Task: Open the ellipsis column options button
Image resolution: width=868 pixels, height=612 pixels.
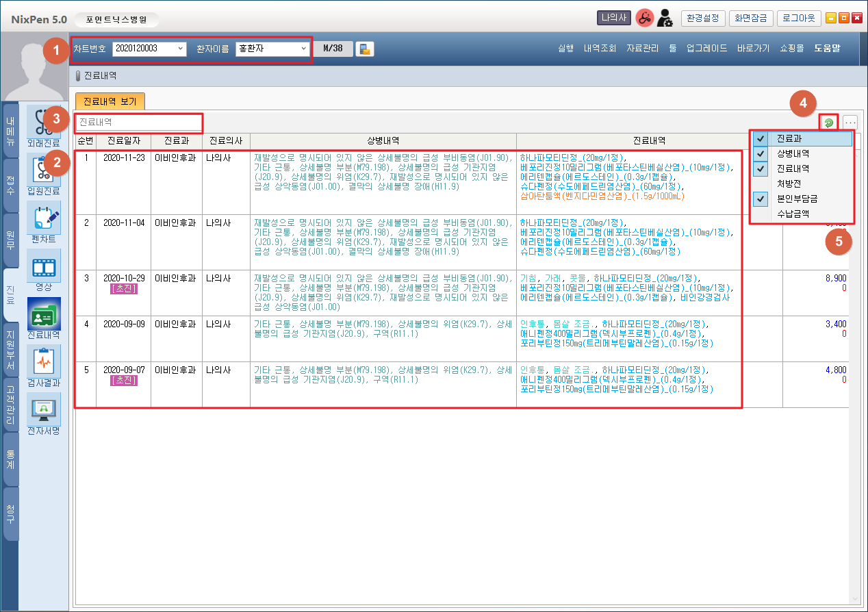Action: tap(850, 123)
